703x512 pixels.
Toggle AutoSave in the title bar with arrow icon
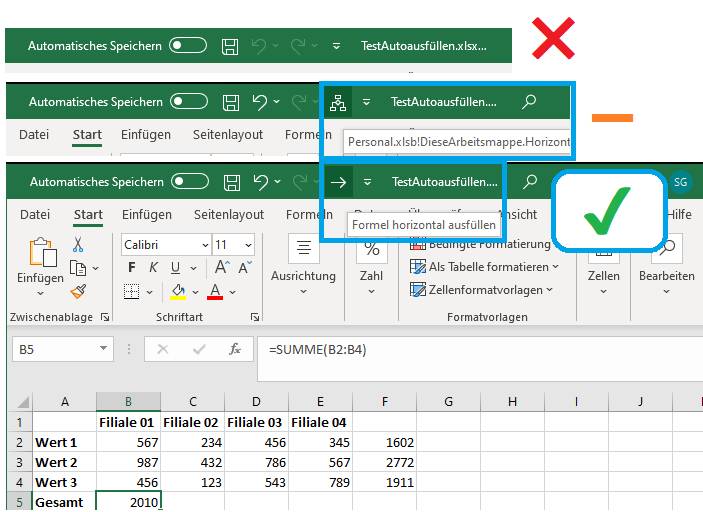tap(190, 182)
